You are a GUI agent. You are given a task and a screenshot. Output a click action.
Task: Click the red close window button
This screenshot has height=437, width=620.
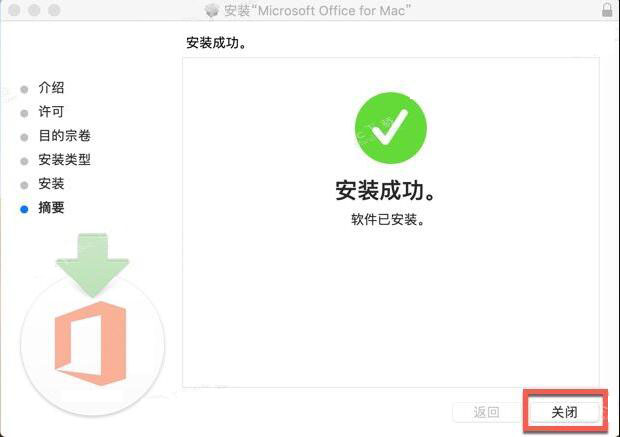14,10
